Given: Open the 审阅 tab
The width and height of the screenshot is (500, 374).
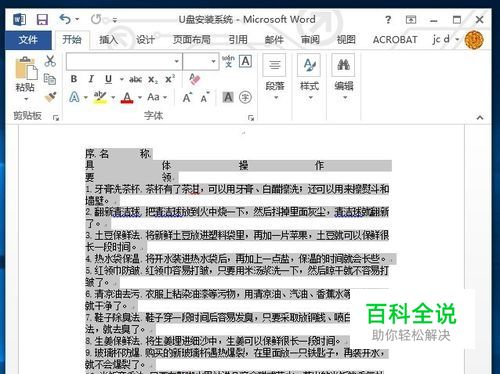Looking at the screenshot, I should pyautogui.click(x=310, y=40).
